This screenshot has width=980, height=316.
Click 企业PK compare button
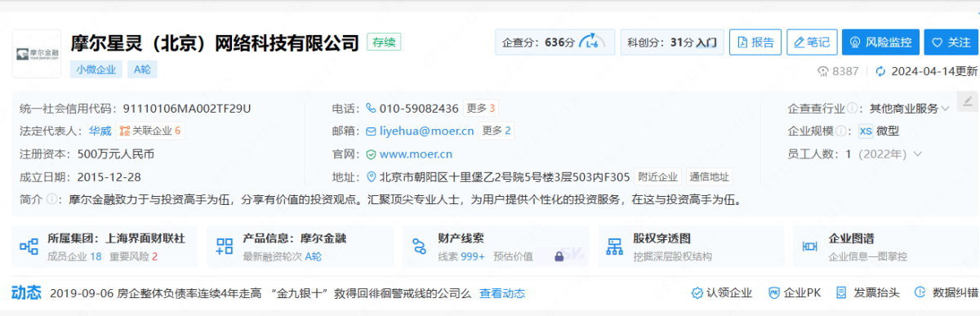tap(795, 292)
